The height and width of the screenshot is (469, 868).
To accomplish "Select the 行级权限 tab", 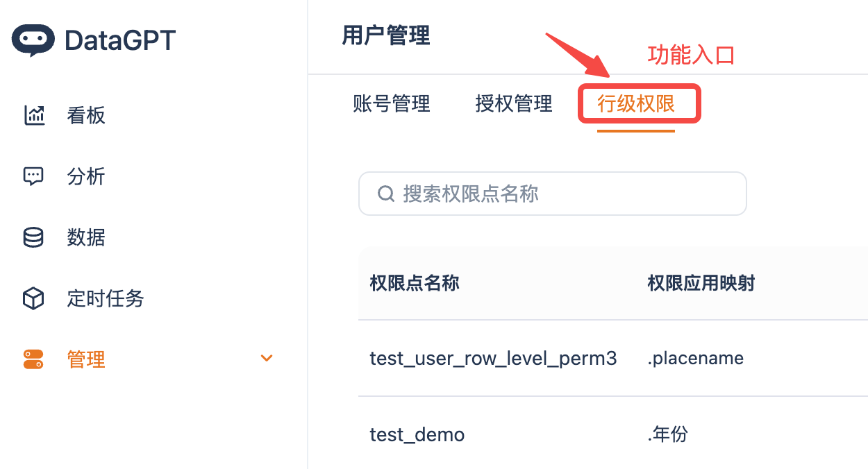I will pyautogui.click(x=636, y=104).
